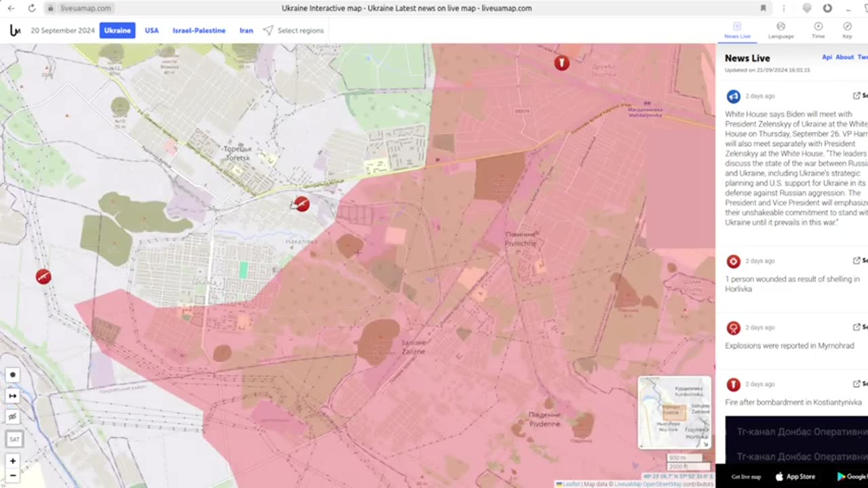Image resolution: width=868 pixels, height=488 pixels.
Task: Toggle SAT satellite view
Action: [14, 439]
